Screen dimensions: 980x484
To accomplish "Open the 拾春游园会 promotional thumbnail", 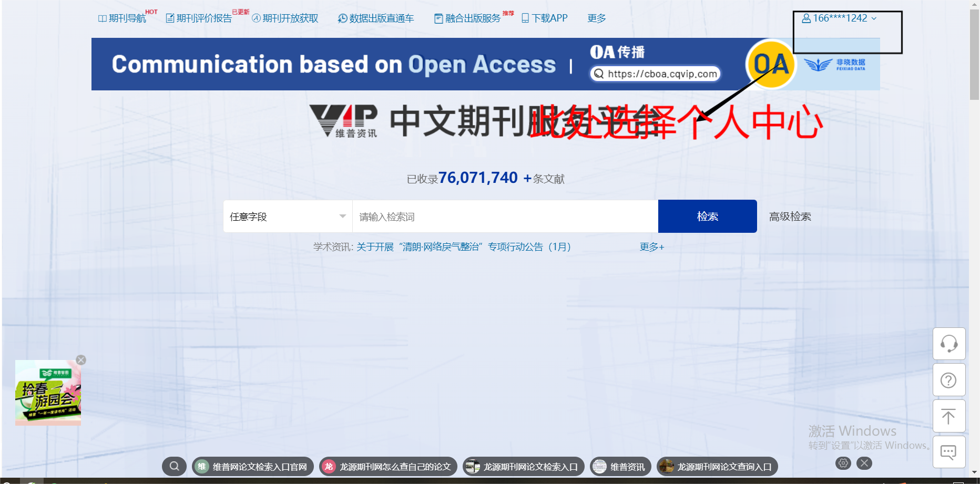I will pyautogui.click(x=48, y=393).
